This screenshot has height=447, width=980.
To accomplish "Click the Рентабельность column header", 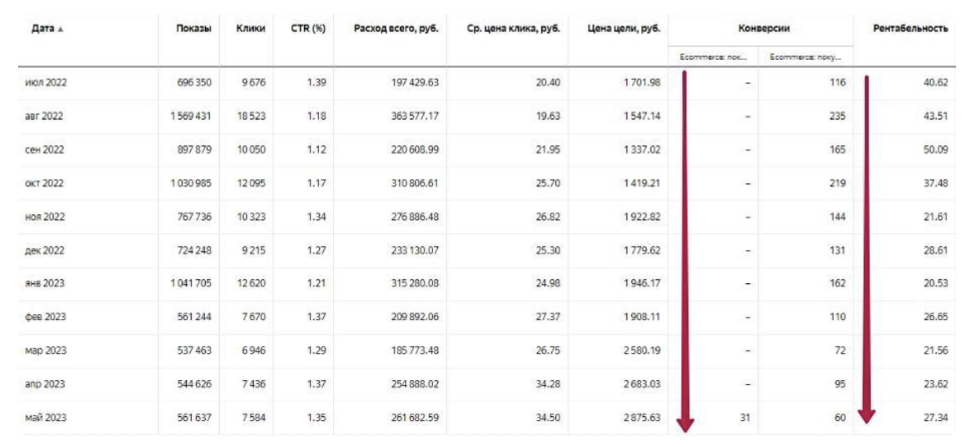I will 910,28.
